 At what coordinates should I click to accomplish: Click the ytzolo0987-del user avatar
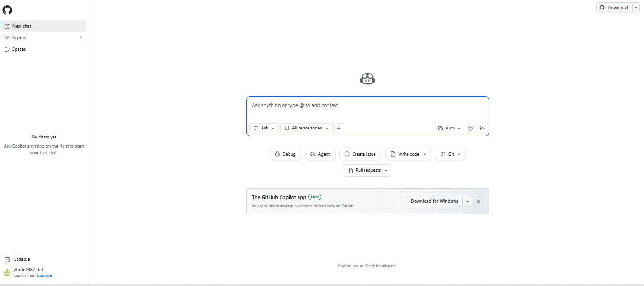tap(7, 272)
